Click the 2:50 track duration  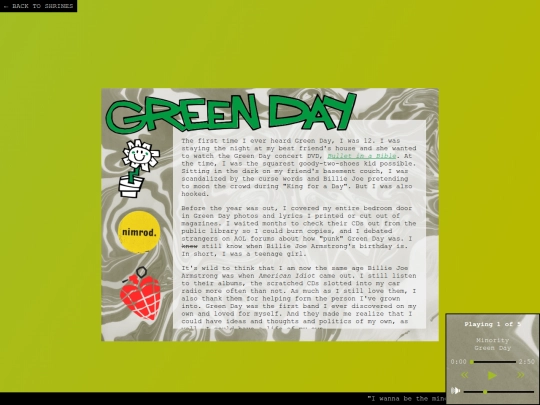527,362
